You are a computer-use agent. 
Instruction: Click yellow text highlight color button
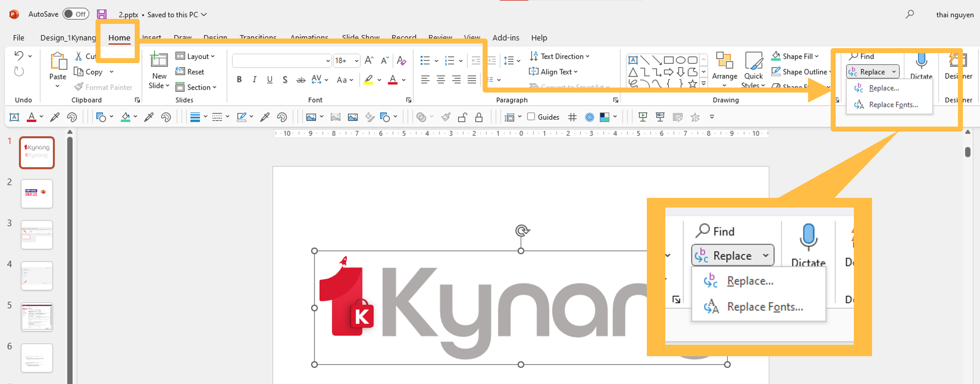point(368,80)
